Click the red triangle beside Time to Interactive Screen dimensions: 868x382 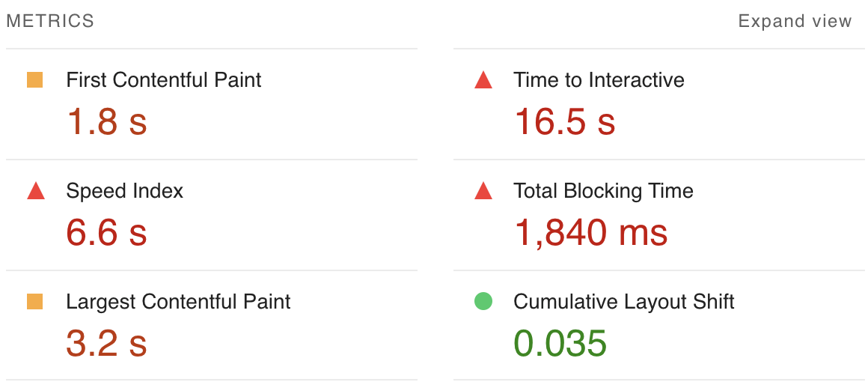(x=483, y=80)
